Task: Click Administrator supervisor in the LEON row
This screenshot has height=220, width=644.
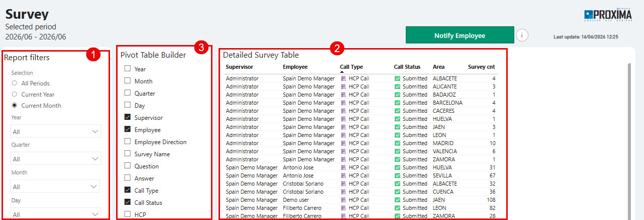Action: point(242,135)
